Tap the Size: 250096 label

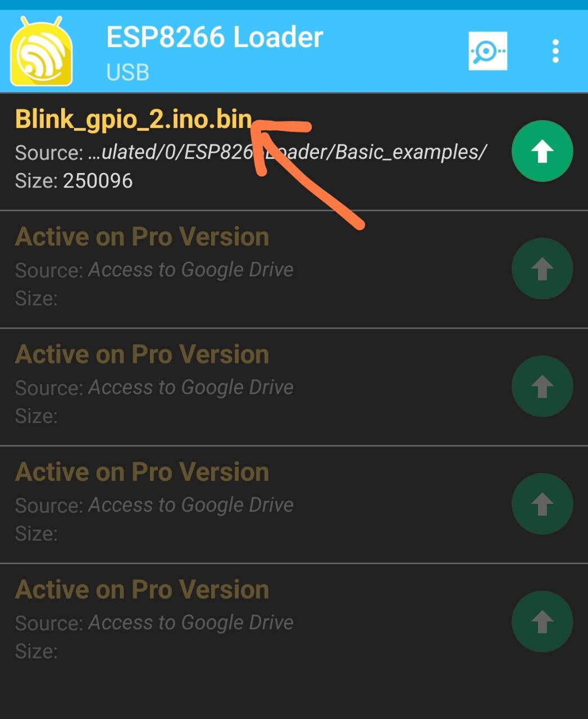point(74,181)
